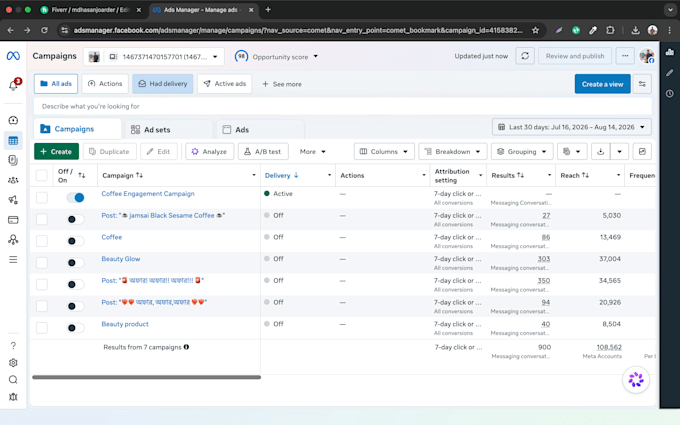Check the Beauty product row checkbox
This screenshot has height=425, width=680.
pos(42,328)
